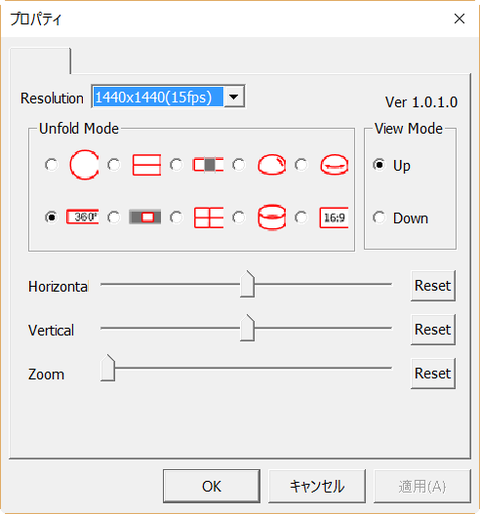This screenshot has width=480, height=514.
Task: Click the Vertical slider thumb
Action: click(247, 328)
